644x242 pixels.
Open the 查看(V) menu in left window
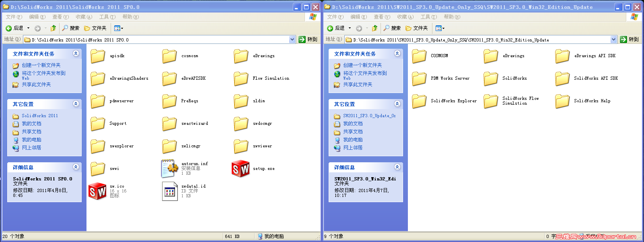click(60, 17)
